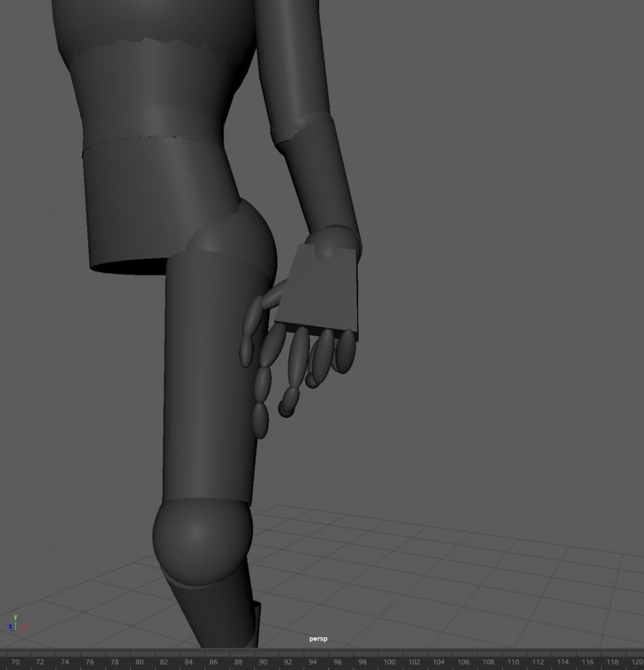
Task: Click the persp camera label
Action: [318, 639]
